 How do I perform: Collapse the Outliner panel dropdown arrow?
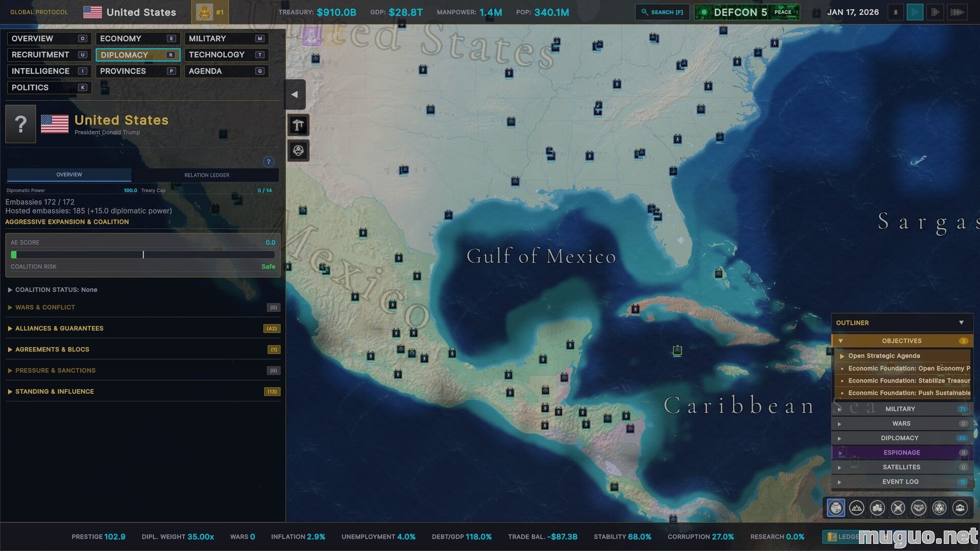pyautogui.click(x=961, y=323)
